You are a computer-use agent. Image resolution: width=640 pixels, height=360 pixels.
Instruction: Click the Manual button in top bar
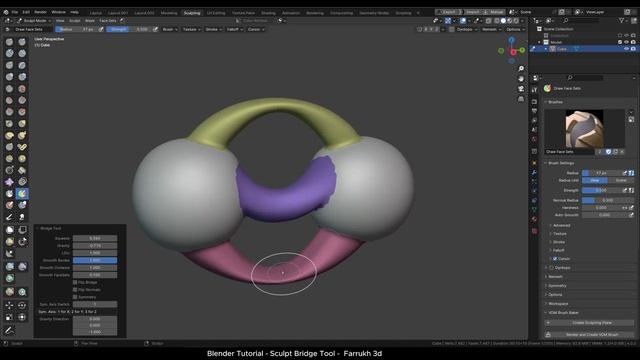click(494, 12)
